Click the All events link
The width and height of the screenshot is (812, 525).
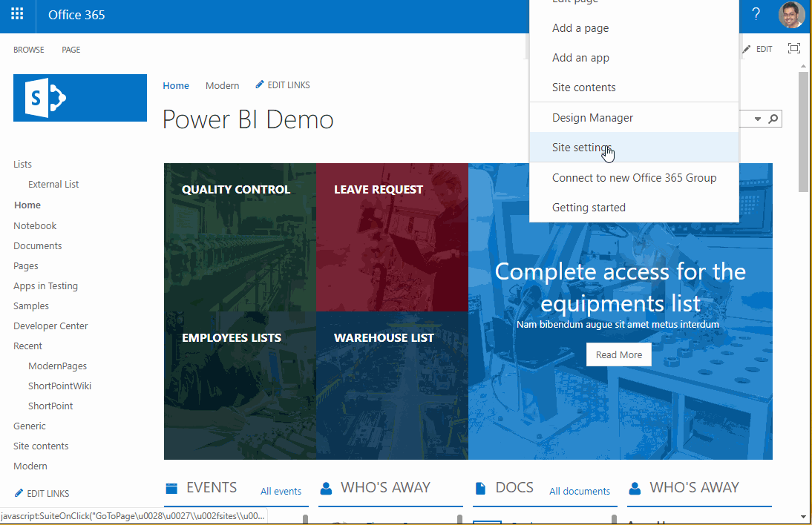[x=281, y=492]
